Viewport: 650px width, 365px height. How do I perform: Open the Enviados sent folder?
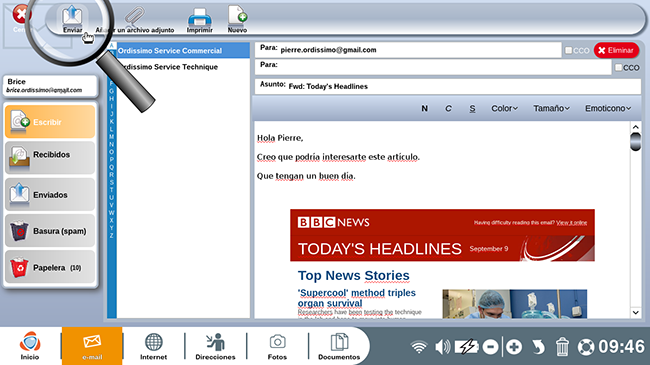click(x=50, y=195)
